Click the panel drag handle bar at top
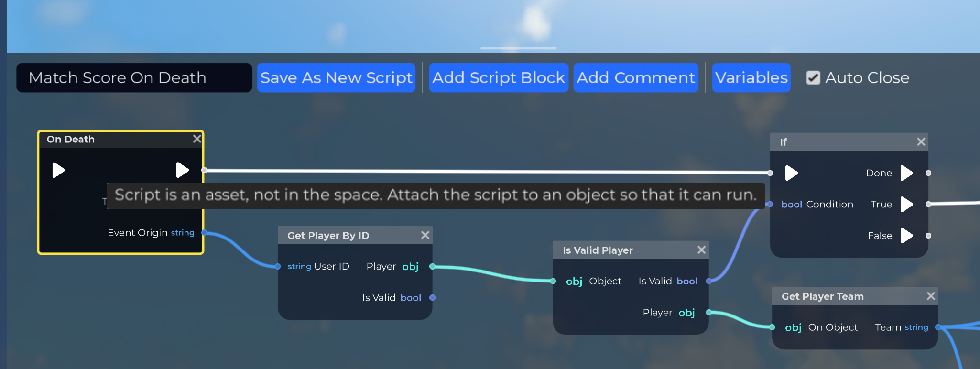This screenshot has width=980, height=369. [x=518, y=48]
